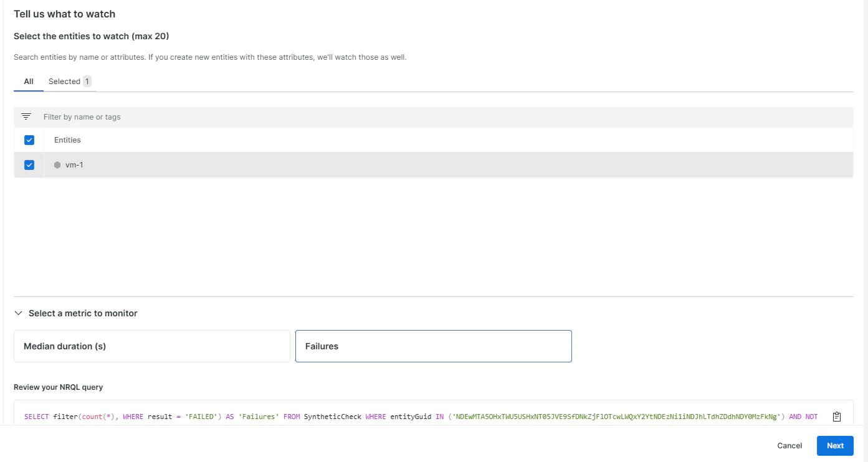Switch to the All tab
Viewport: 868px width, 462px height.
[29, 82]
